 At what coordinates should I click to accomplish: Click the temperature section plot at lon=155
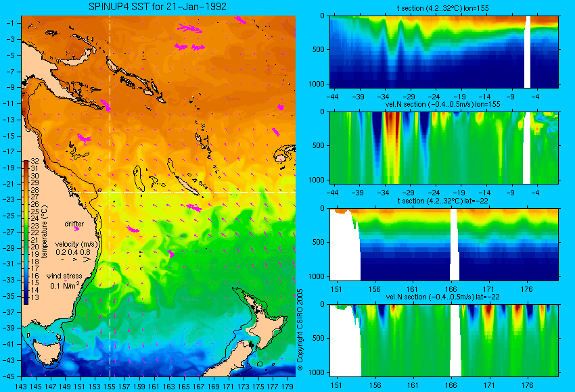point(444,51)
